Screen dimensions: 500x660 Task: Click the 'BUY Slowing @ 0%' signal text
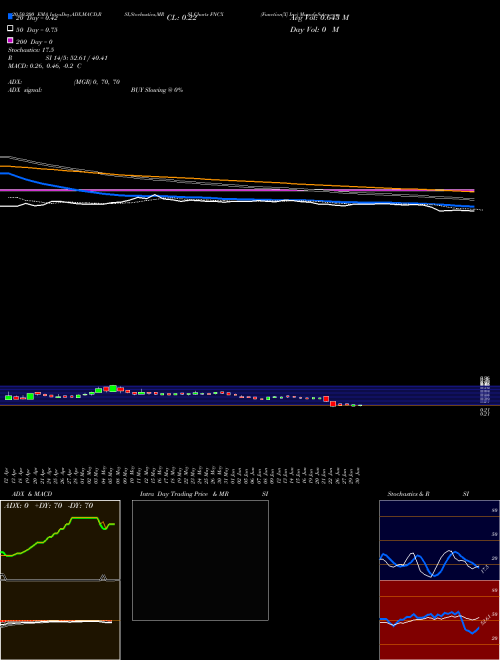coord(157,90)
